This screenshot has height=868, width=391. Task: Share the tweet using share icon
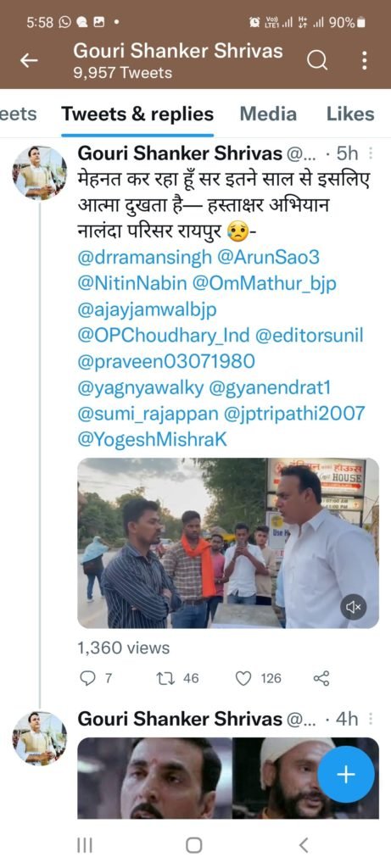click(321, 678)
